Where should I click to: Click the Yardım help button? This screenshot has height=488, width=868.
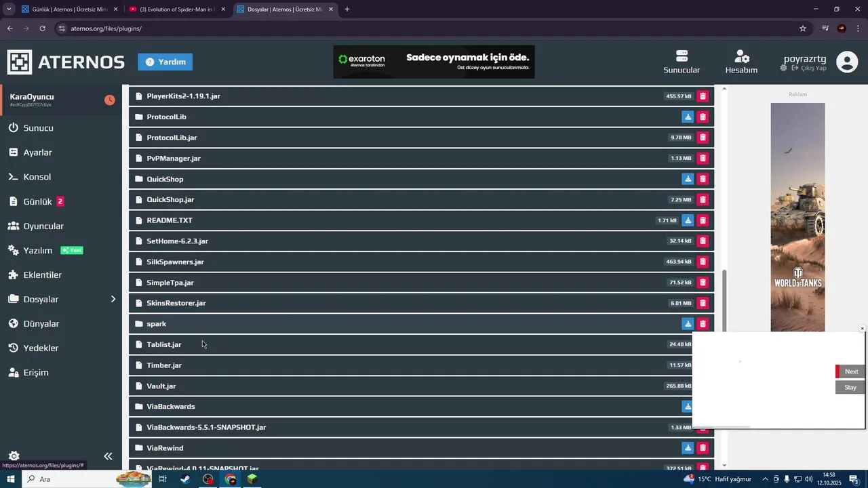coord(165,62)
